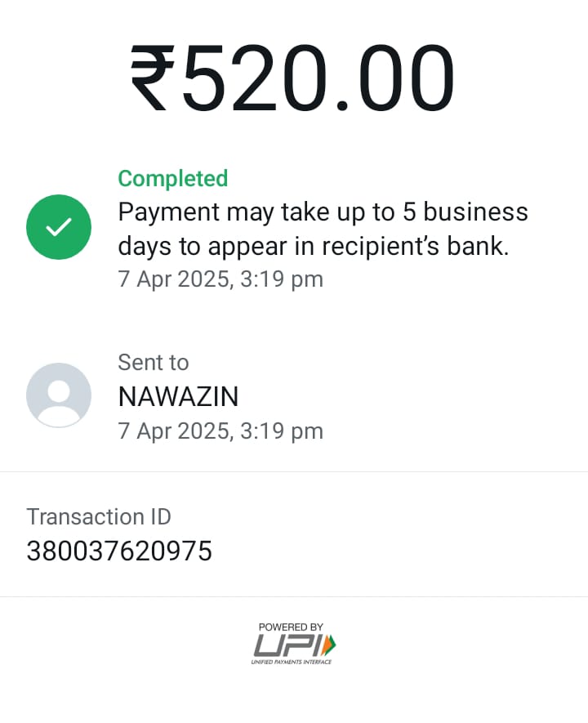Click 'days to appear in recipient's bank' line
This screenshot has height=723, width=588.
(x=314, y=246)
